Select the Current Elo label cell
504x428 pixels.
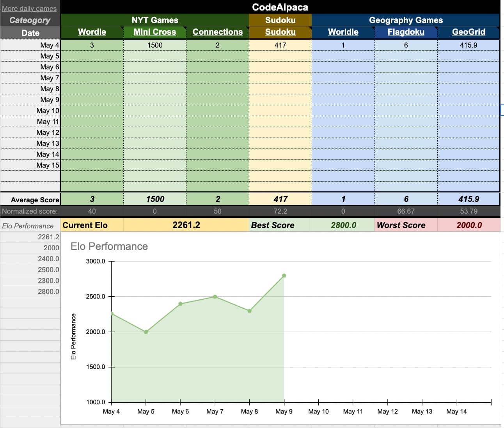[92, 225]
